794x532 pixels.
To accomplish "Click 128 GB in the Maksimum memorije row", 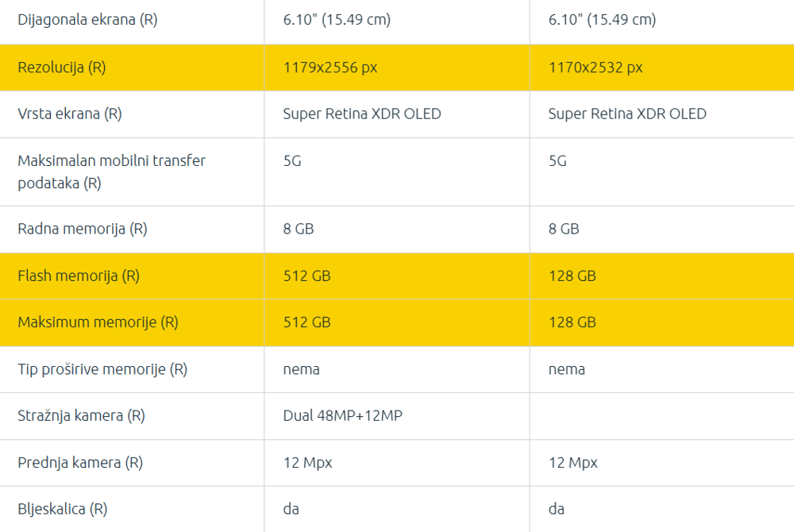I will click(572, 322).
